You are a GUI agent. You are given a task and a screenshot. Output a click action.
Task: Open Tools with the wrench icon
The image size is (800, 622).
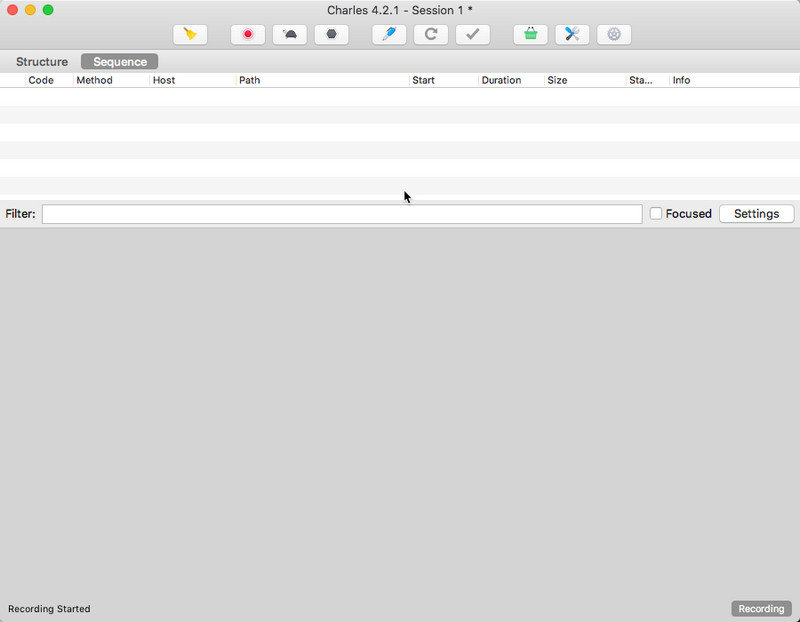pyautogui.click(x=572, y=34)
